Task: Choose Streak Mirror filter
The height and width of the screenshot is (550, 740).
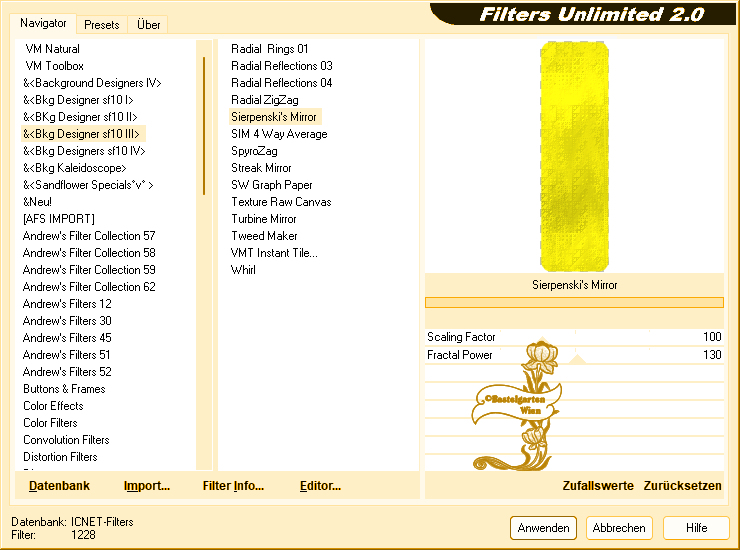Action: pos(261,168)
